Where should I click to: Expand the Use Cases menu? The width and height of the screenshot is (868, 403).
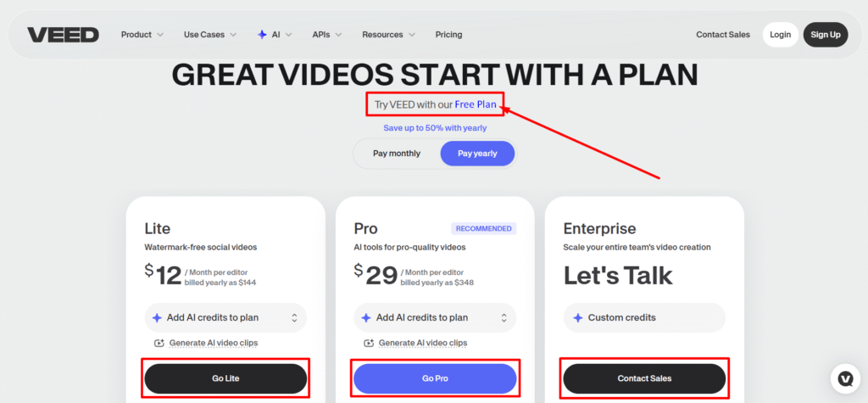click(210, 35)
